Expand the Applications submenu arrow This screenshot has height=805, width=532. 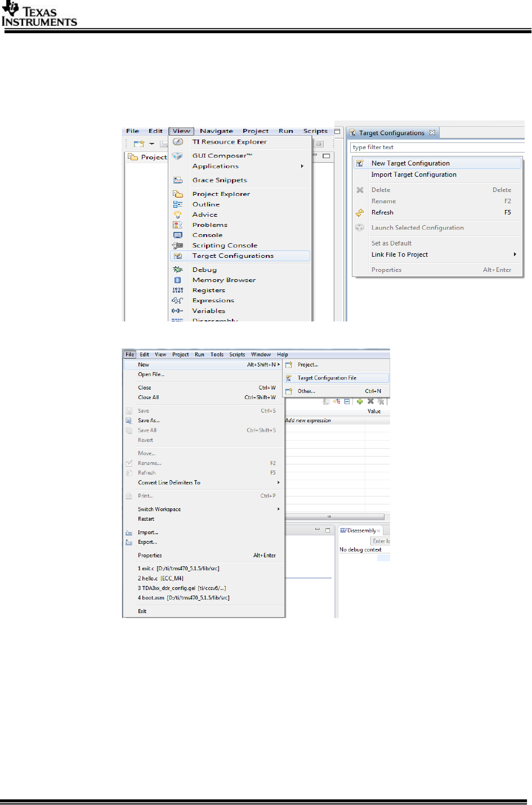302,166
